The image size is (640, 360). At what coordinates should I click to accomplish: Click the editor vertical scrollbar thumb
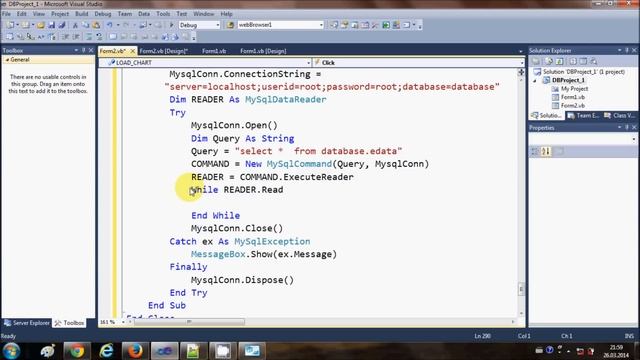tap(521, 289)
